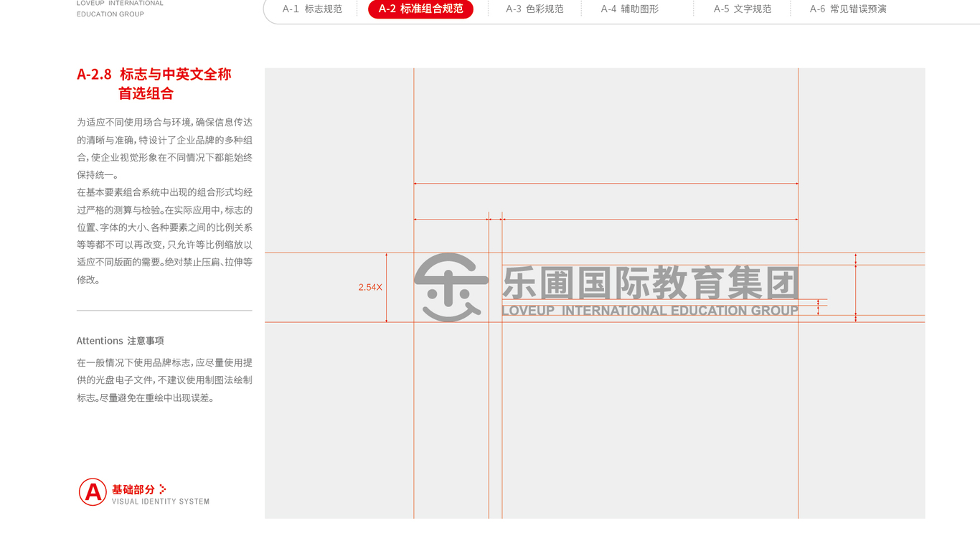Viewport: 980px width, 551px height.
Task: Switch to the A-3 色彩规范 tab
Action: (534, 9)
